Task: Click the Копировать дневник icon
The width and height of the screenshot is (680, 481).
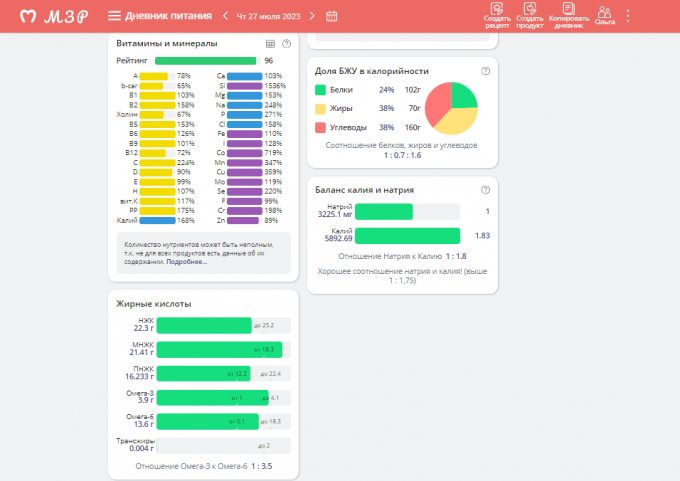Action: pos(568,15)
